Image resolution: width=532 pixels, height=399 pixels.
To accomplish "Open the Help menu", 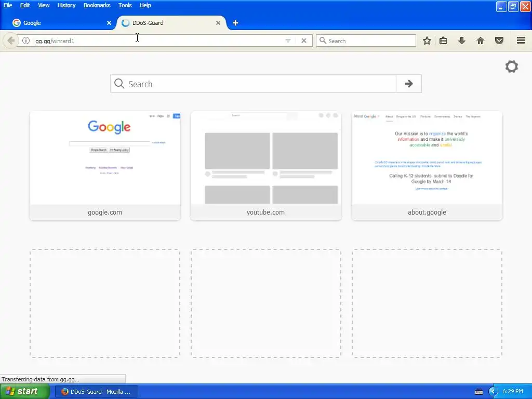I will point(145,5).
